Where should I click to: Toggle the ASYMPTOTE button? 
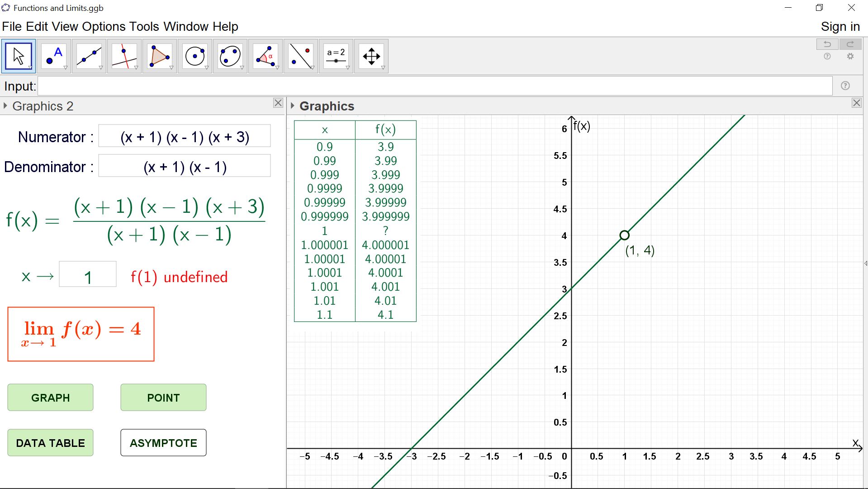coord(163,443)
